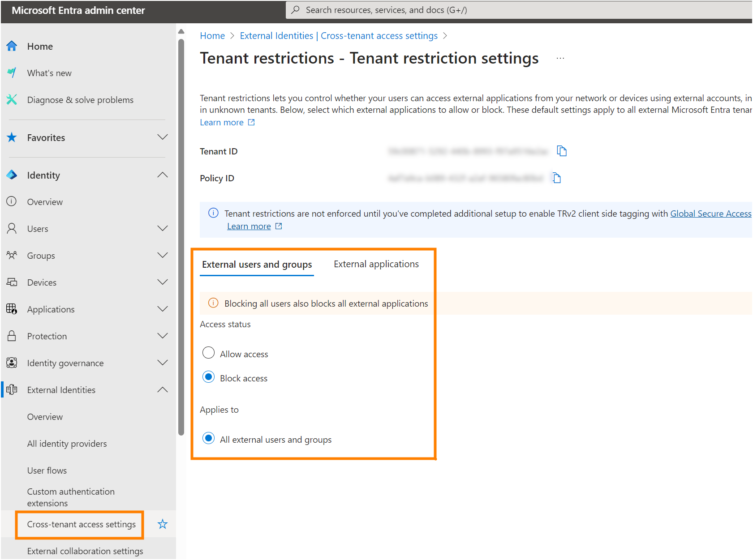Copy the Tenant ID using copy icon
Image resolution: width=753 pixels, height=560 pixels.
click(x=562, y=151)
